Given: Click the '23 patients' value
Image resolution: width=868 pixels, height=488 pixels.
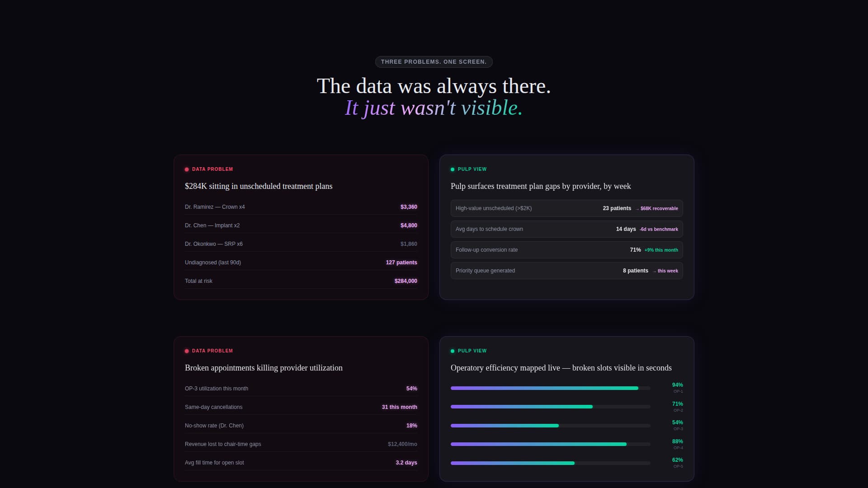Looking at the screenshot, I should (x=617, y=208).
